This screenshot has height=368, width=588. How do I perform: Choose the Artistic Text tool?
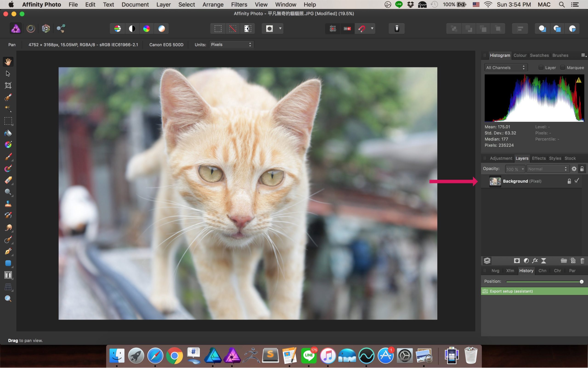[x=8, y=275]
